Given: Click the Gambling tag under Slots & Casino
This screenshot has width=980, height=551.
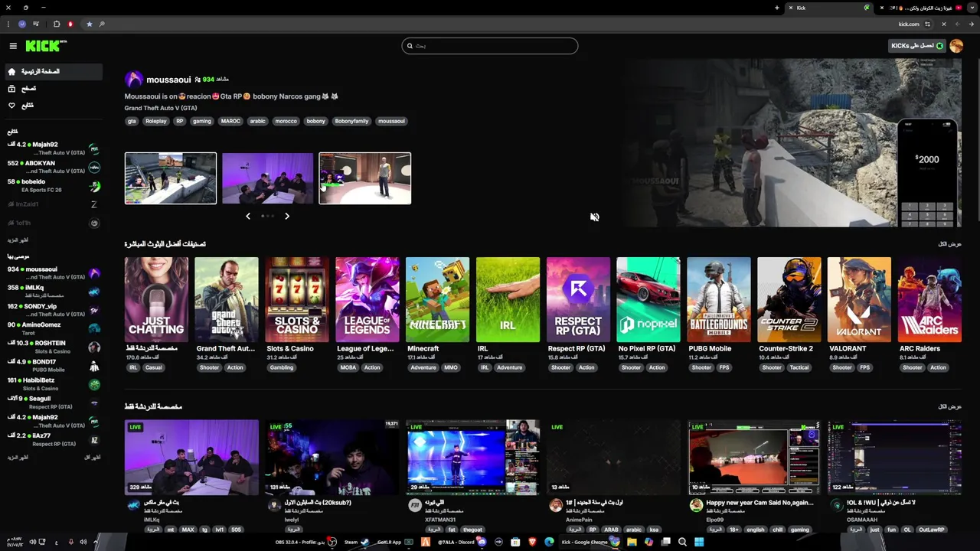Looking at the screenshot, I should 282,367.
